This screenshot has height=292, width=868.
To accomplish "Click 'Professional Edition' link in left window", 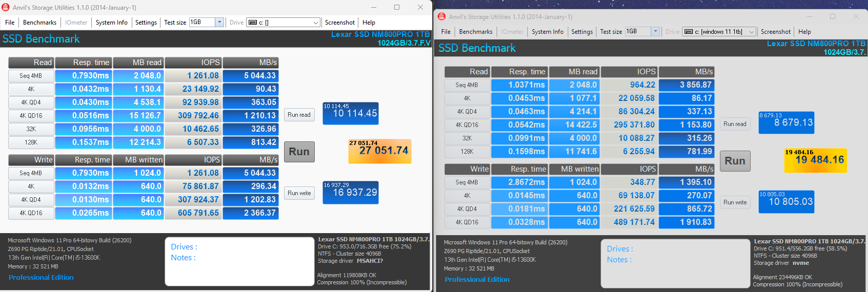I will 41,277.
